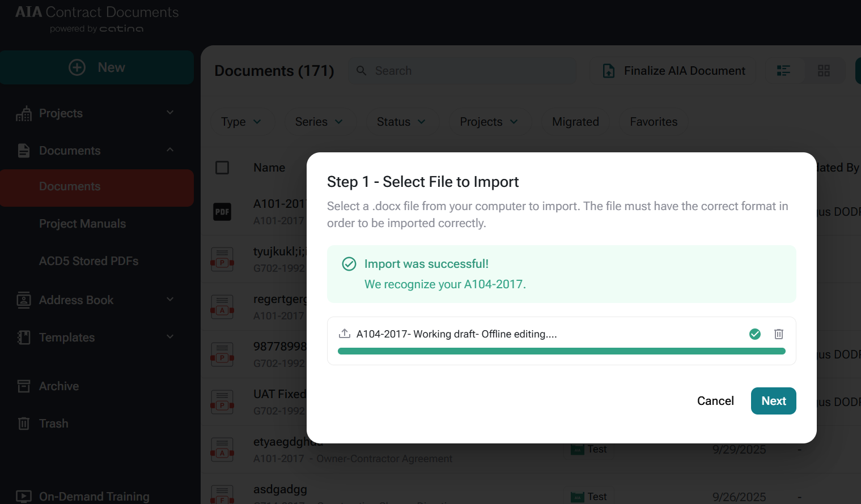Image resolution: width=861 pixels, height=504 pixels.
Task: Open the Type filter dropdown
Action: tap(241, 122)
